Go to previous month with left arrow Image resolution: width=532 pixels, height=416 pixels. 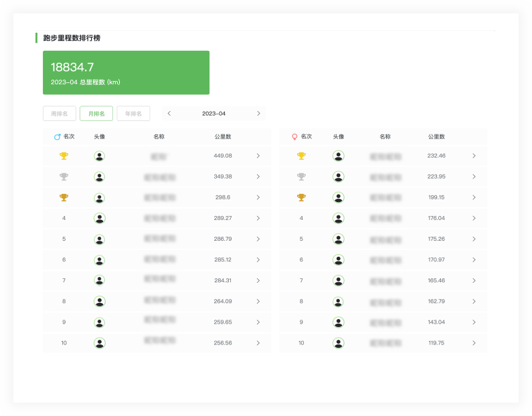pos(169,114)
